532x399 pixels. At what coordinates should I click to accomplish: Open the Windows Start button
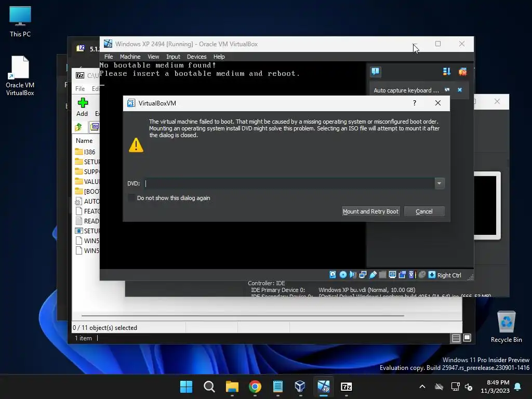point(186,387)
